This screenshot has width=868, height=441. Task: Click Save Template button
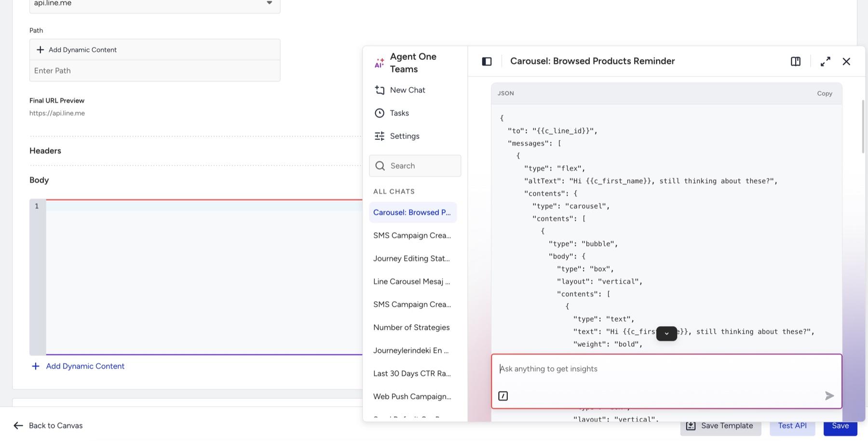[x=720, y=426]
